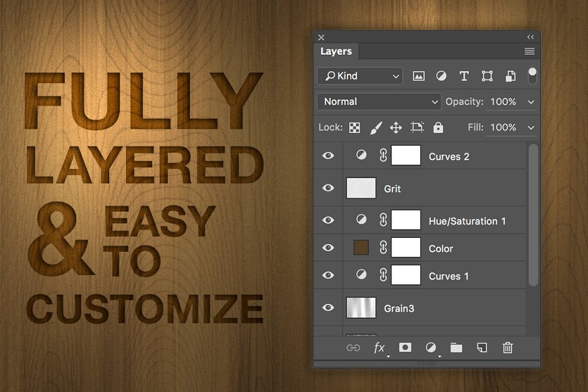588x392 pixels.
Task: Delete layer using the trash icon
Action: coord(507,347)
